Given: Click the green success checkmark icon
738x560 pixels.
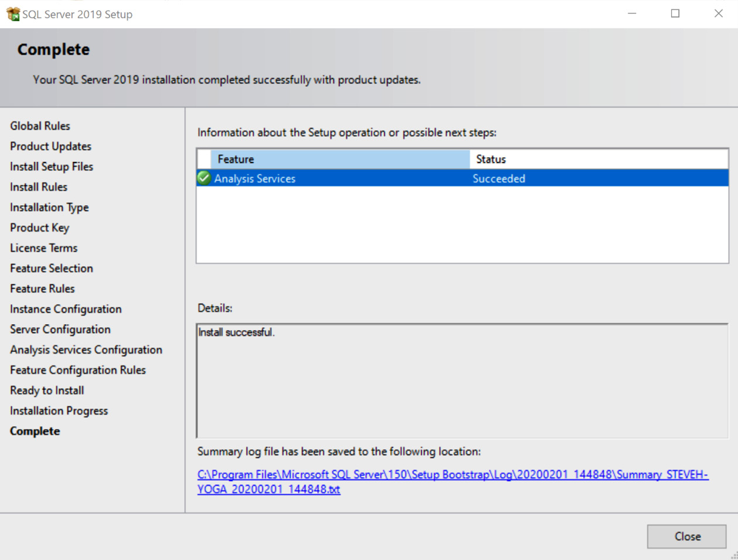Looking at the screenshot, I should [204, 178].
